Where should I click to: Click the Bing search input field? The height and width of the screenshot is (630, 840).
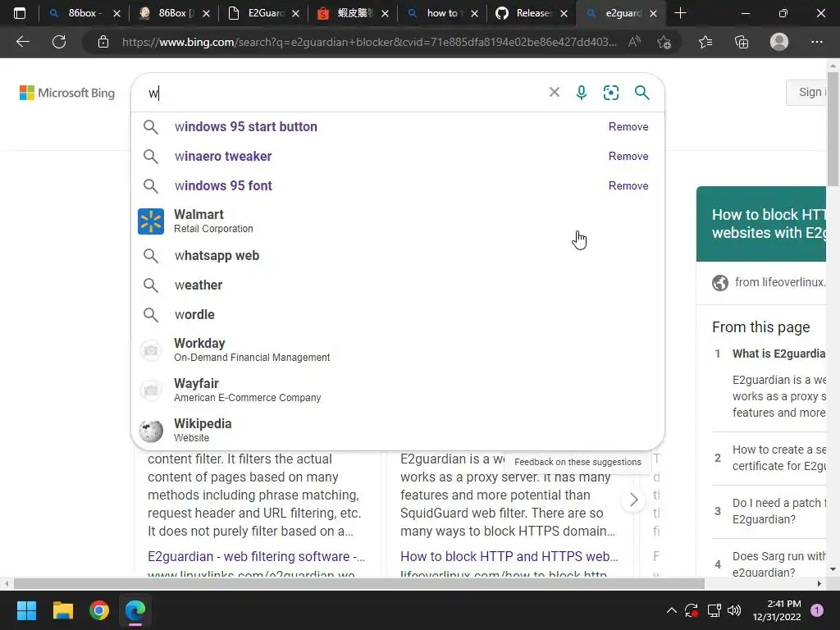tap(343, 93)
